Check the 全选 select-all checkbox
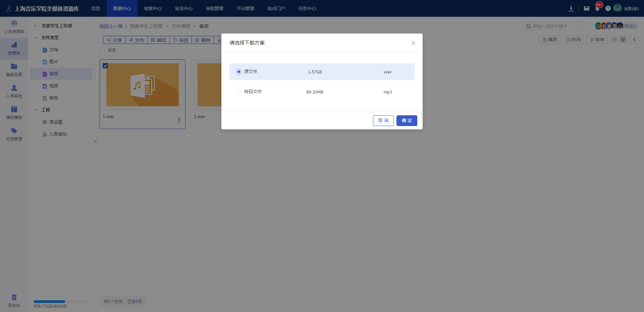 coord(103,50)
